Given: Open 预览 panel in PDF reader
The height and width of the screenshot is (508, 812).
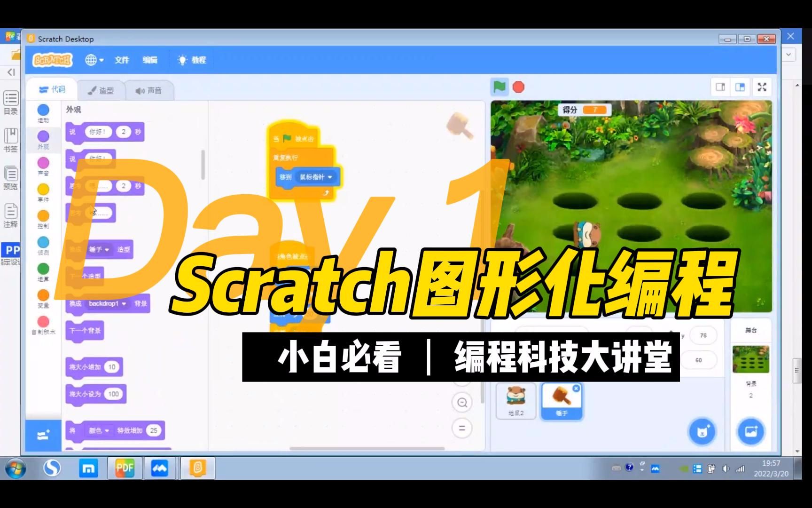Looking at the screenshot, I should [x=11, y=178].
